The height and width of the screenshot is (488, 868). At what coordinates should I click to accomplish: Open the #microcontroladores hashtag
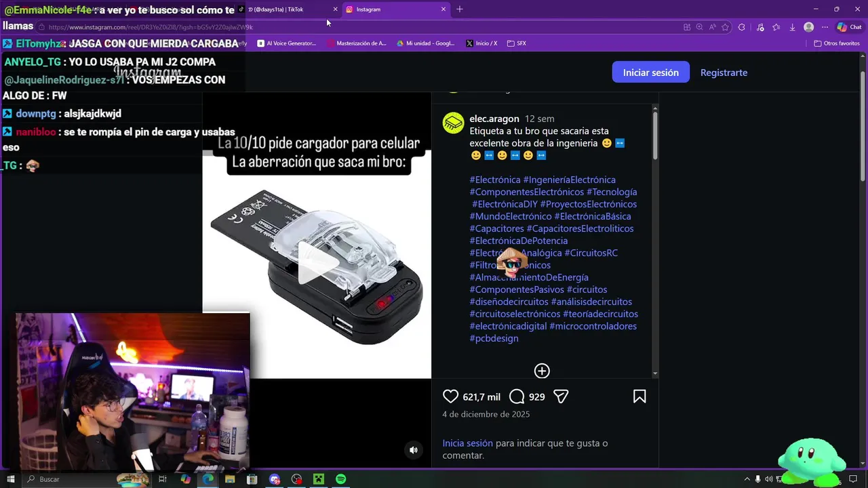click(593, 326)
